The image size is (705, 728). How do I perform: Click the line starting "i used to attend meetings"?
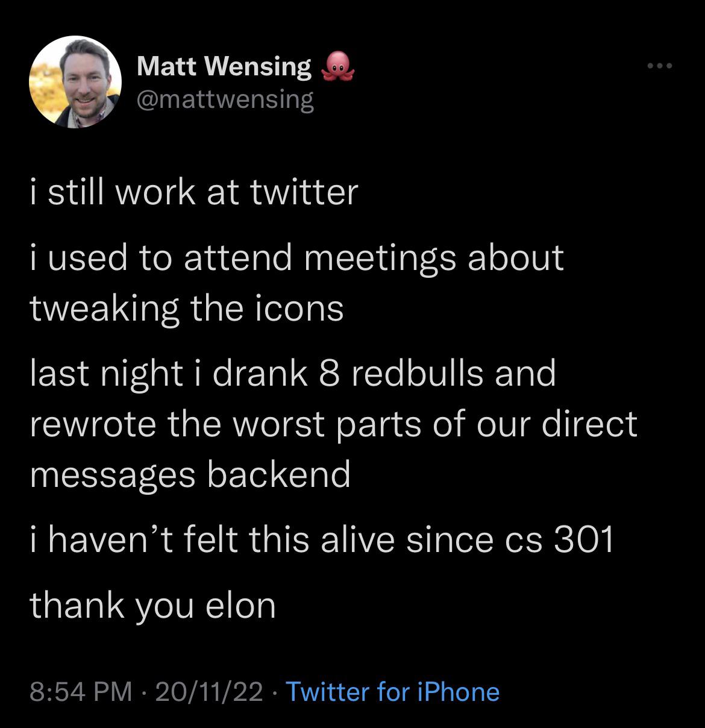point(296,257)
